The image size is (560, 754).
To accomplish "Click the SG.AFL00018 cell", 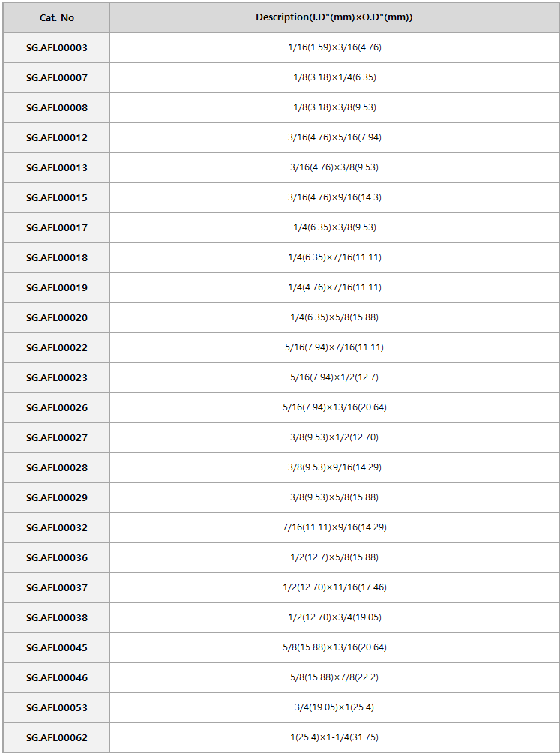I will [57, 258].
